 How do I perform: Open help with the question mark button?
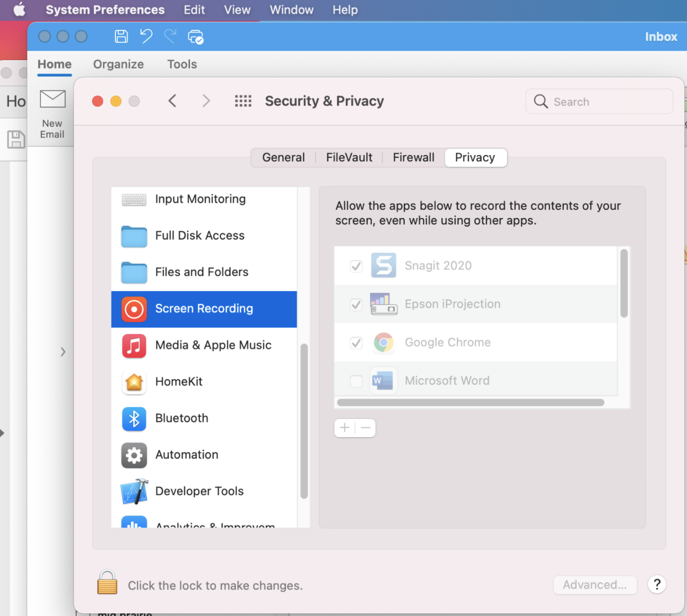pos(657,585)
